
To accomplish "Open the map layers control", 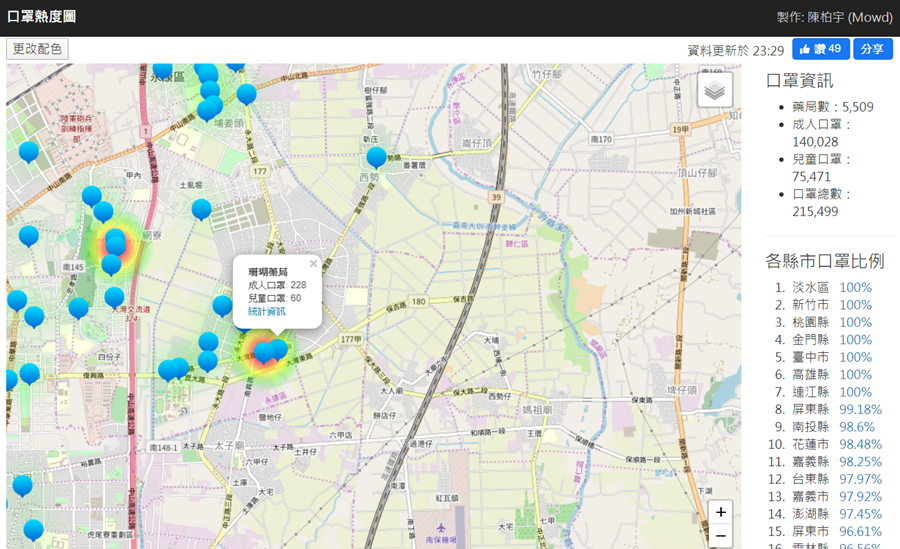I will pos(714,91).
